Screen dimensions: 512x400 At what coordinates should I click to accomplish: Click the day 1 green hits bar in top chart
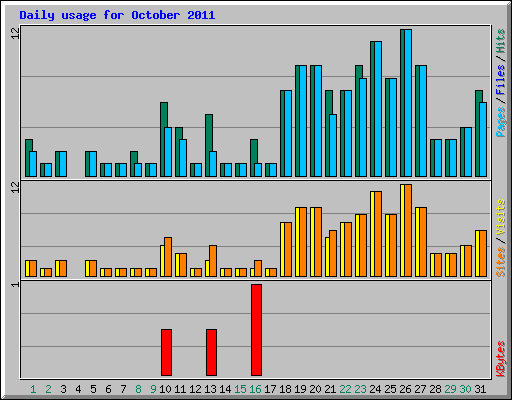pos(27,158)
